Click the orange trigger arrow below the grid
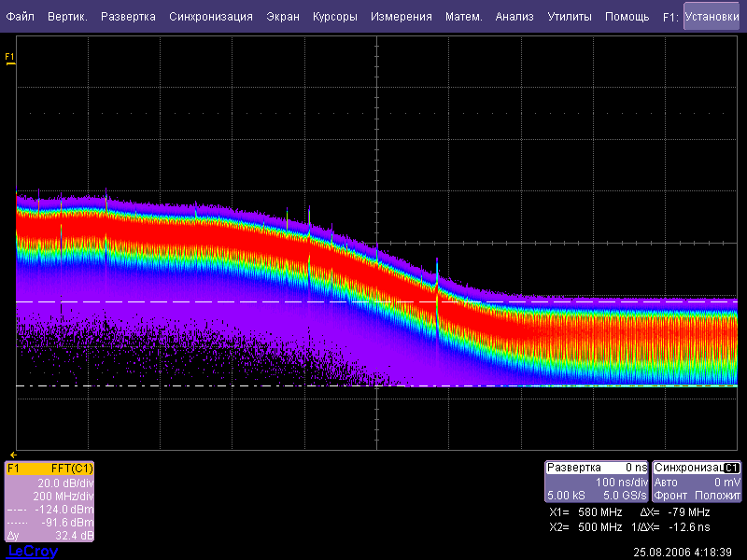 coord(13,455)
